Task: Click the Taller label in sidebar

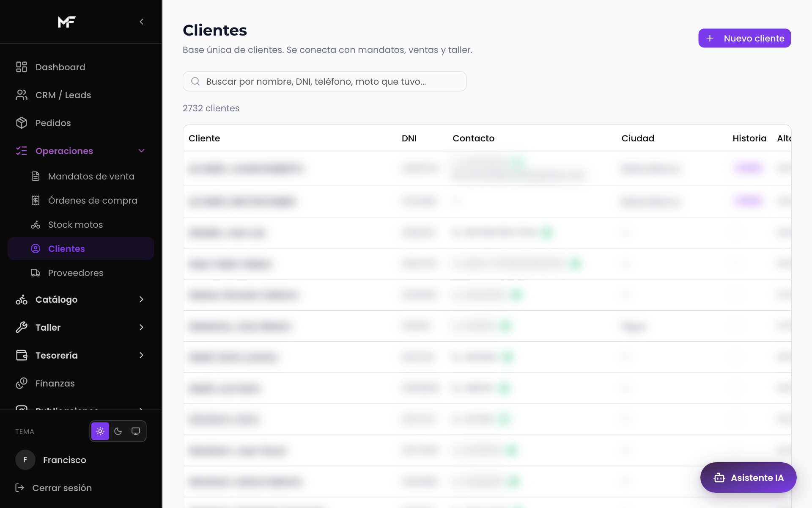Action: [48, 327]
